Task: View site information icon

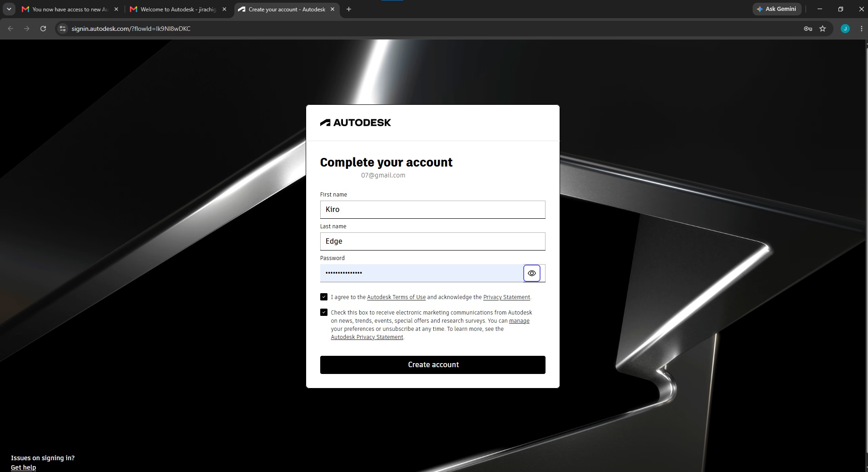Action: pyautogui.click(x=63, y=29)
